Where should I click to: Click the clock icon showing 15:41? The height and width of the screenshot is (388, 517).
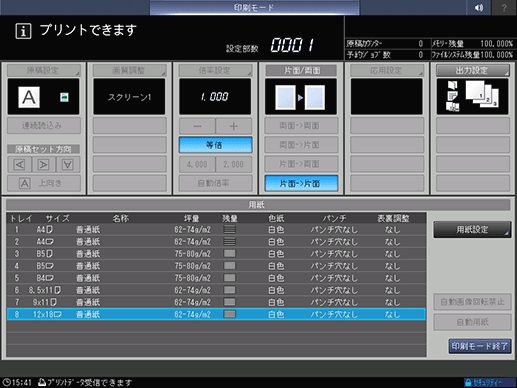(x=6, y=382)
